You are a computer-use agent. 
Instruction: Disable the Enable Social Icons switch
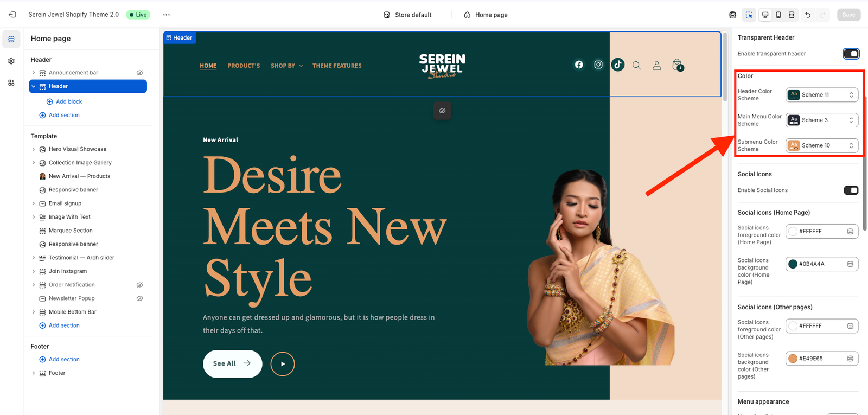coord(851,190)
